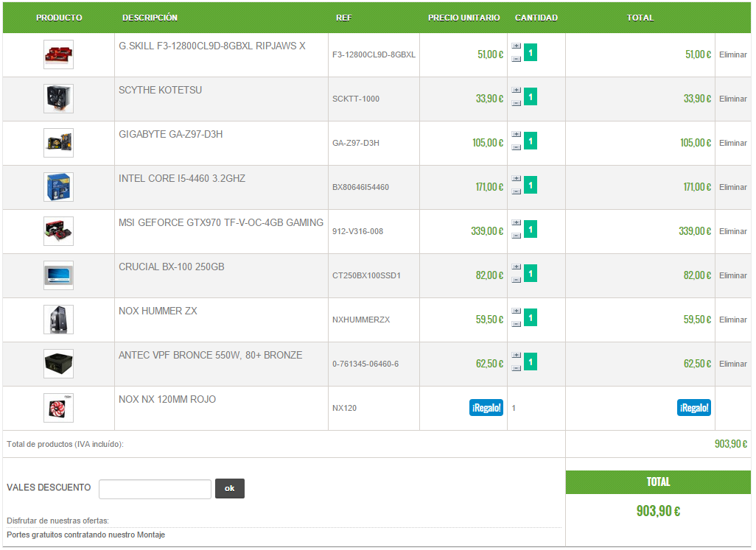756x550 pixels.
Task: Remove Crucial BX-100 with Eliminar
Action: (733, 275)
